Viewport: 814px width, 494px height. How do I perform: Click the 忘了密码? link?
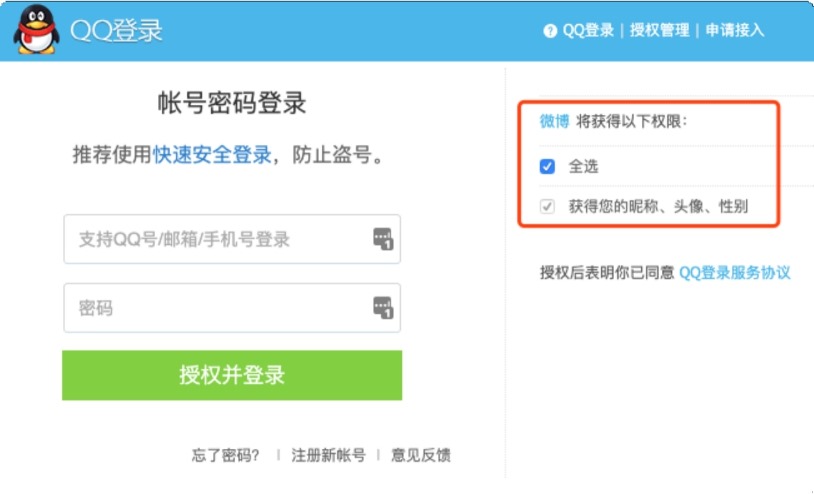coord(226,455)
